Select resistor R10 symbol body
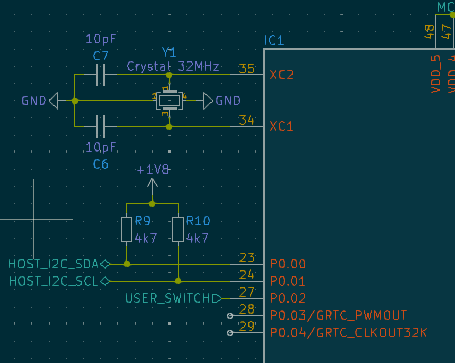The width and height of the screenshot is (455, 363). (x=178, y=229)
